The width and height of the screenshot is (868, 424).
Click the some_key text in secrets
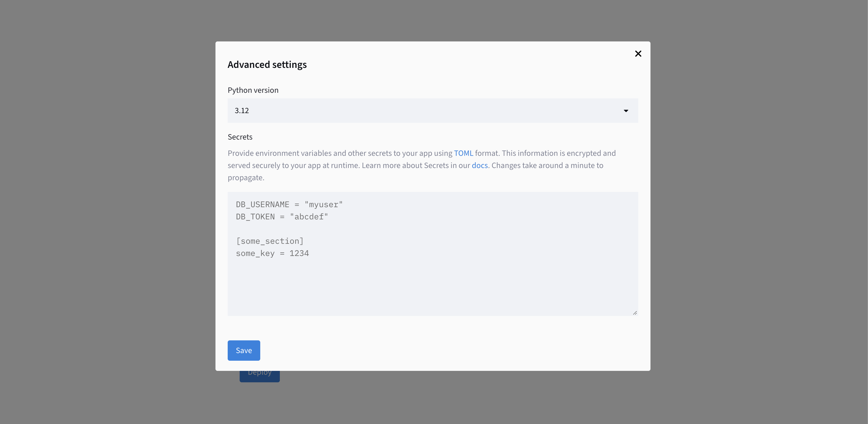point(255,254)
